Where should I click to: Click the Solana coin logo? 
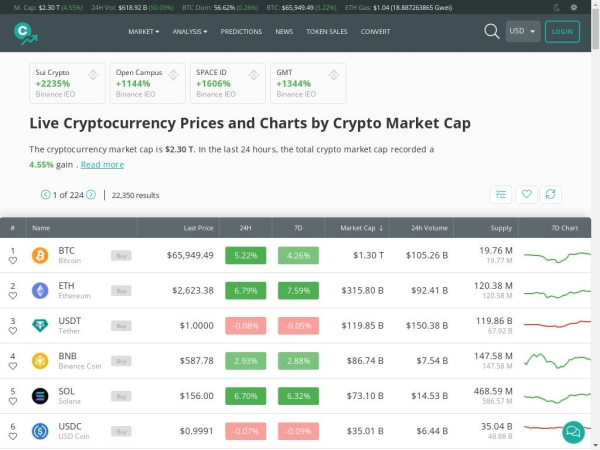click(x=40, y=396)
